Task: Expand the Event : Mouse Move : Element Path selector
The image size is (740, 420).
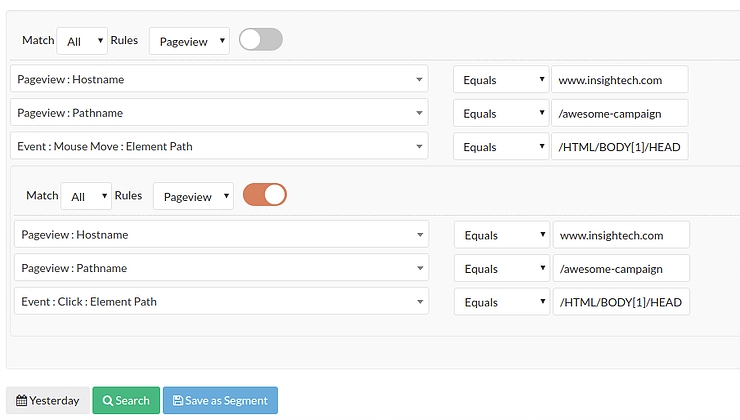Action: coord(219,146)
